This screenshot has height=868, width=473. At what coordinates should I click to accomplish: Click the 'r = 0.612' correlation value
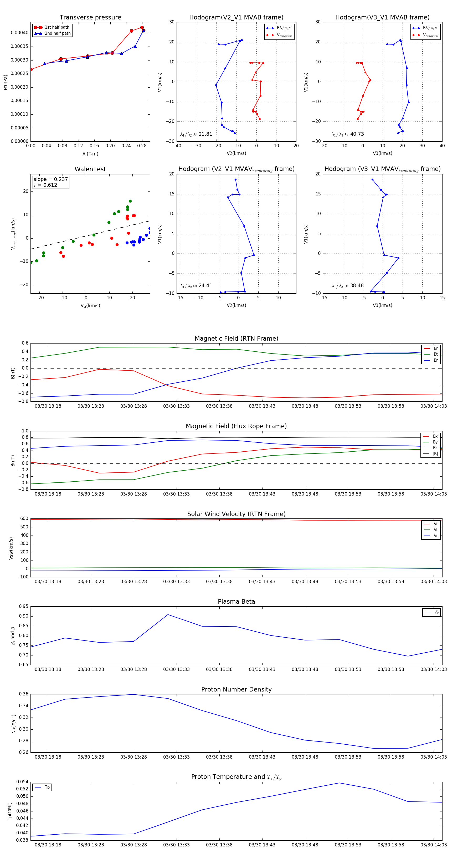point(45,185)
